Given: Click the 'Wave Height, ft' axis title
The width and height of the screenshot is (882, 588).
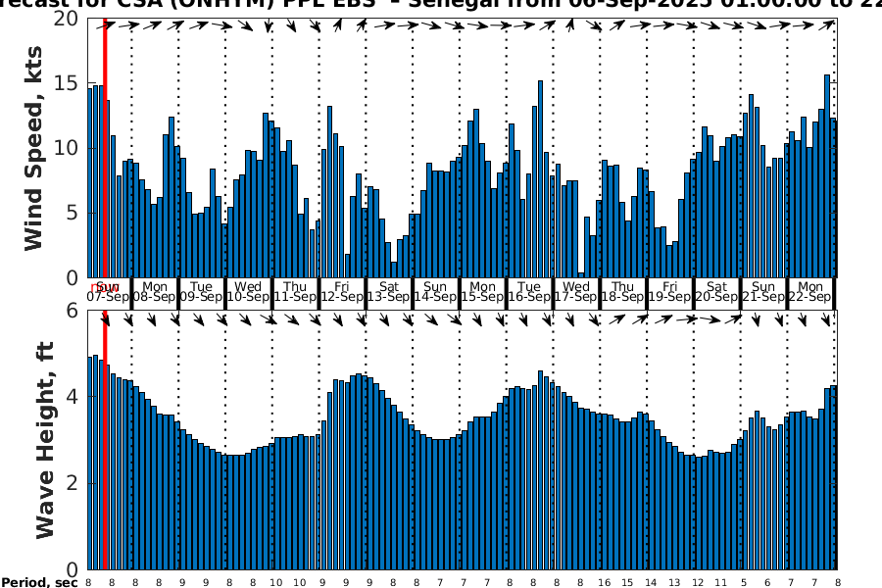Looking at the screenshot, I should pyautogui.click(x=45, y=440).
